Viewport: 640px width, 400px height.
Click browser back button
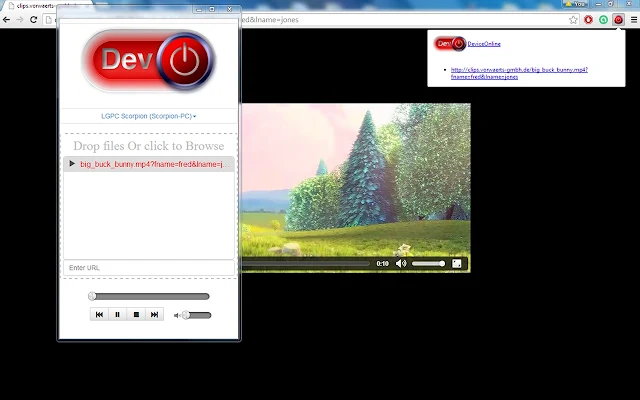(x=7, y=20)
